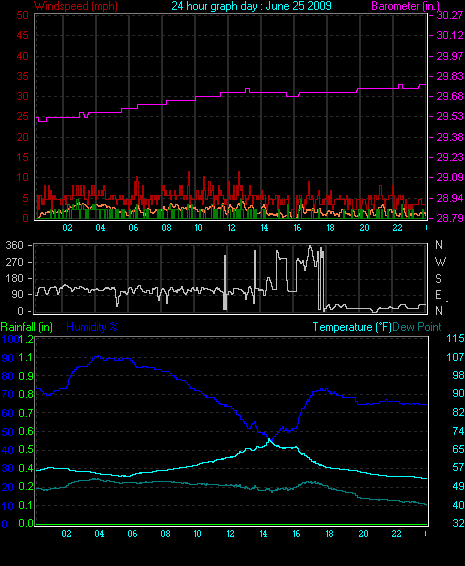Click the Rainfall (in) legend label

point(27,327)
